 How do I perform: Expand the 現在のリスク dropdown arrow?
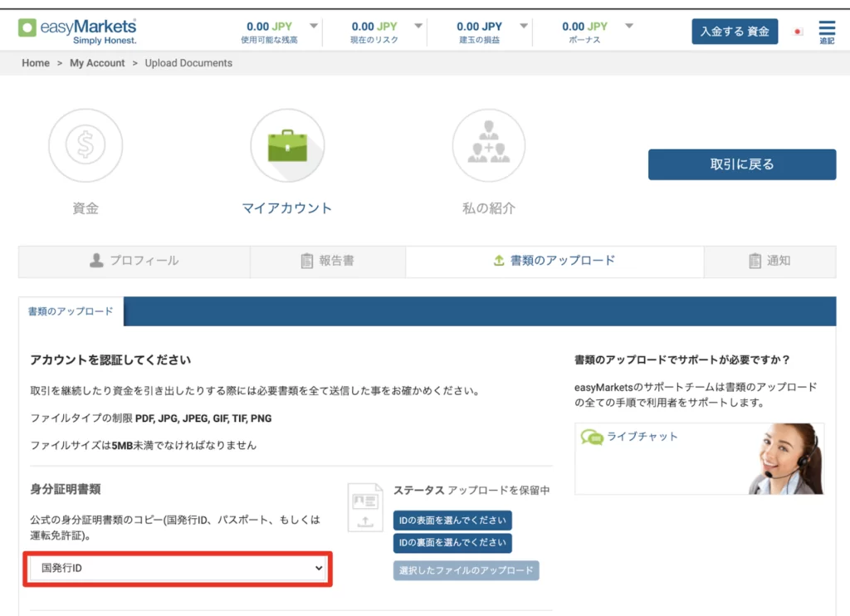(418, 27)
